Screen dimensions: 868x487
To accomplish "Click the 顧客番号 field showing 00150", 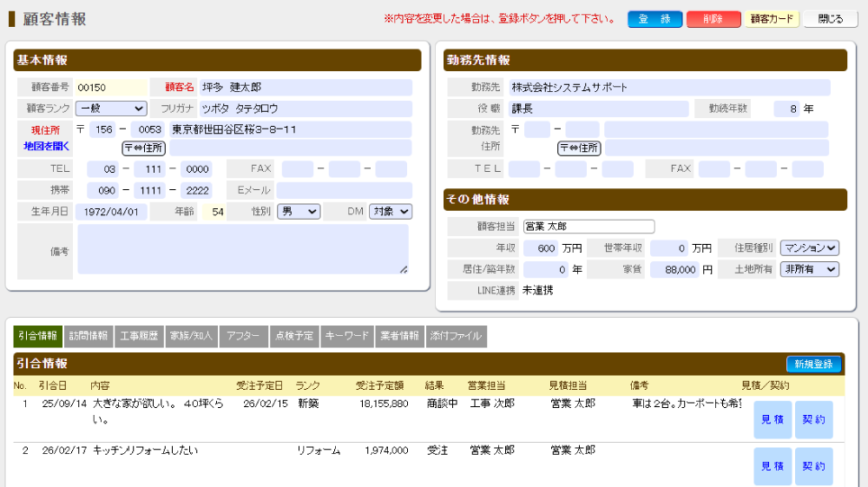I will click(x=111, y=88).
